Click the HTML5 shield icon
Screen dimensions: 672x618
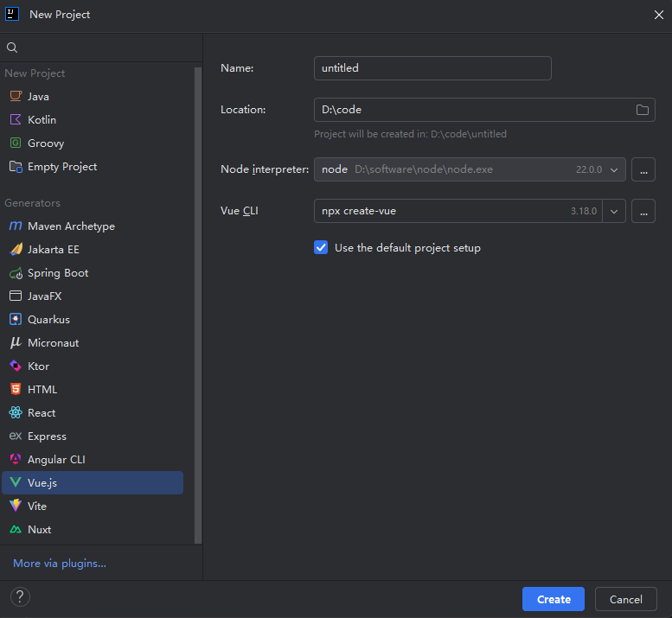16,389
